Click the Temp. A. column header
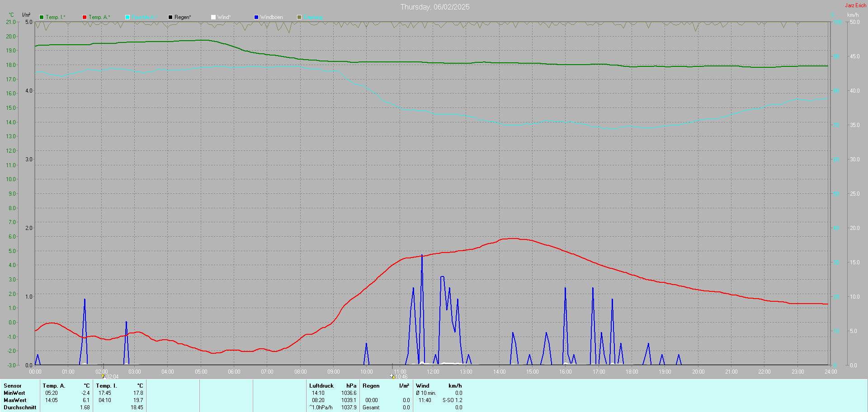The image size is (868, 412). coord(54,386)
